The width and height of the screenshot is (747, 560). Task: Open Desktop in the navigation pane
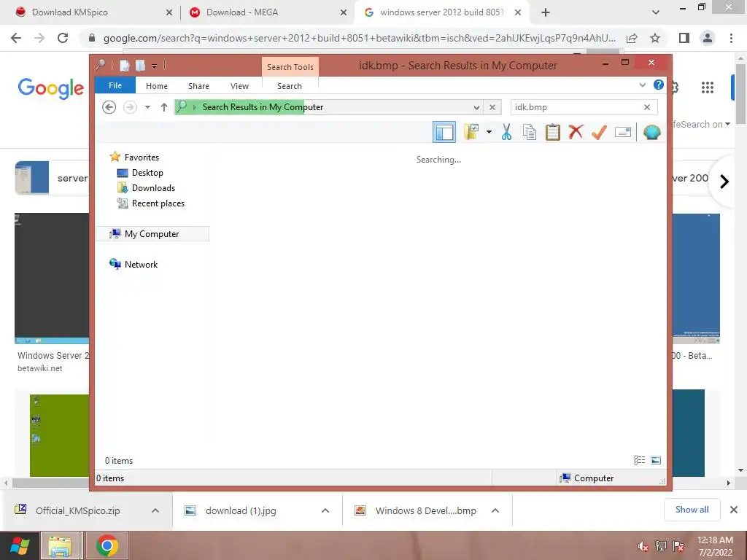147,172
